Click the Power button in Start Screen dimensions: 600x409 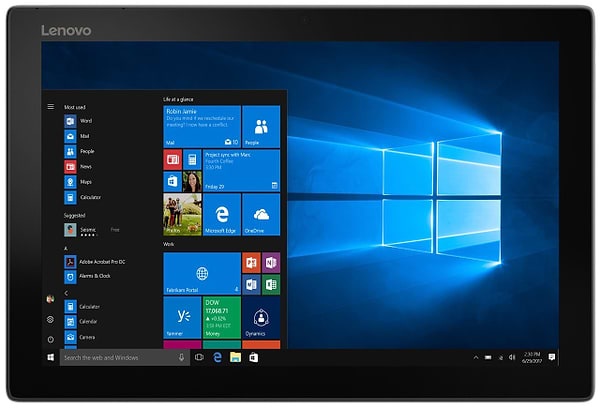click(x=50, y=339)
